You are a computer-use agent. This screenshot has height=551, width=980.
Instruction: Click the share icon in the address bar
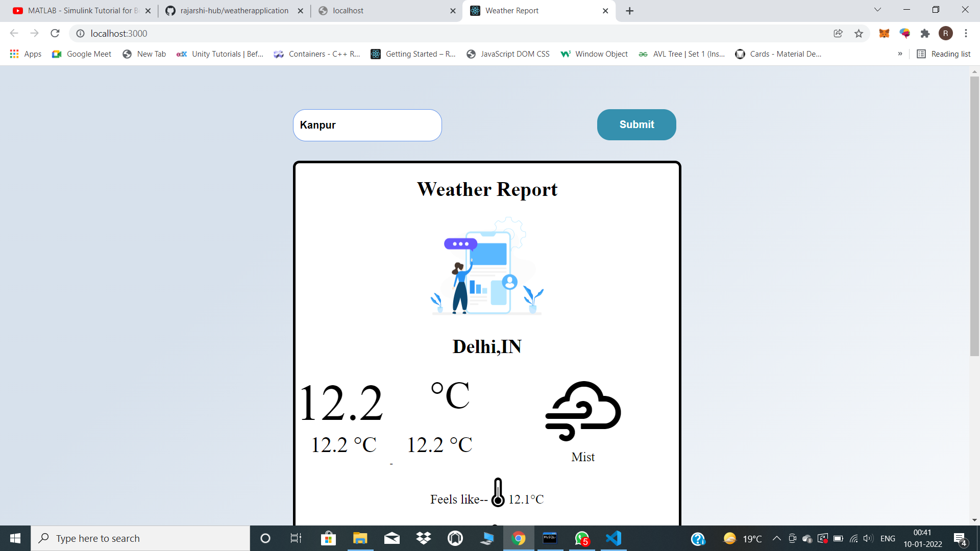click(x=838, y=33)
